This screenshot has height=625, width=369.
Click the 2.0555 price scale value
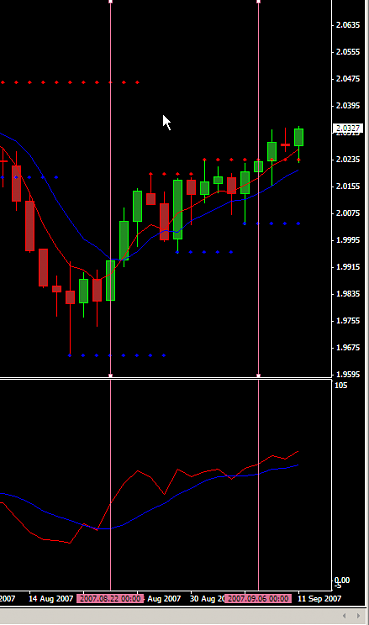348,52
